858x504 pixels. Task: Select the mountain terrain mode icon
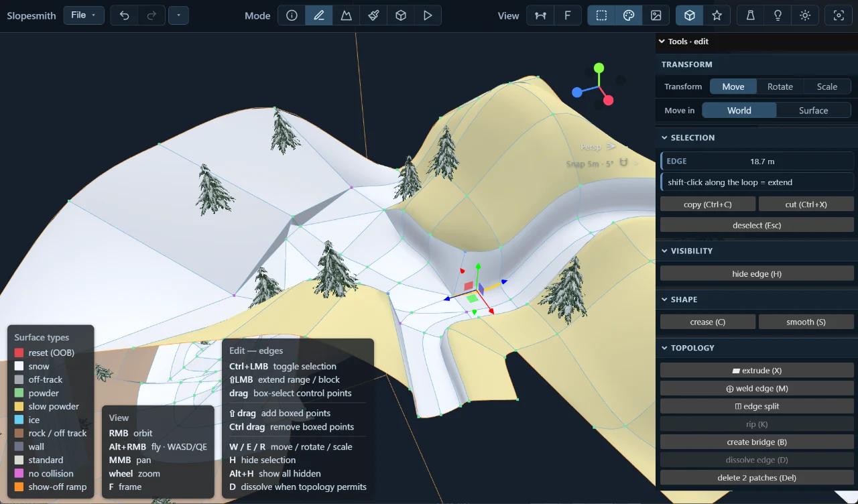[347, 15]
